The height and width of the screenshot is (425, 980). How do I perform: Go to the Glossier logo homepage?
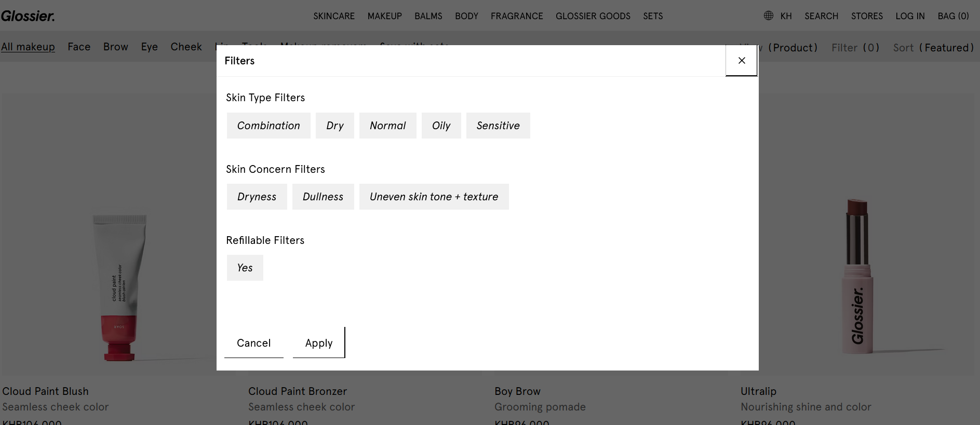(28, 16)
